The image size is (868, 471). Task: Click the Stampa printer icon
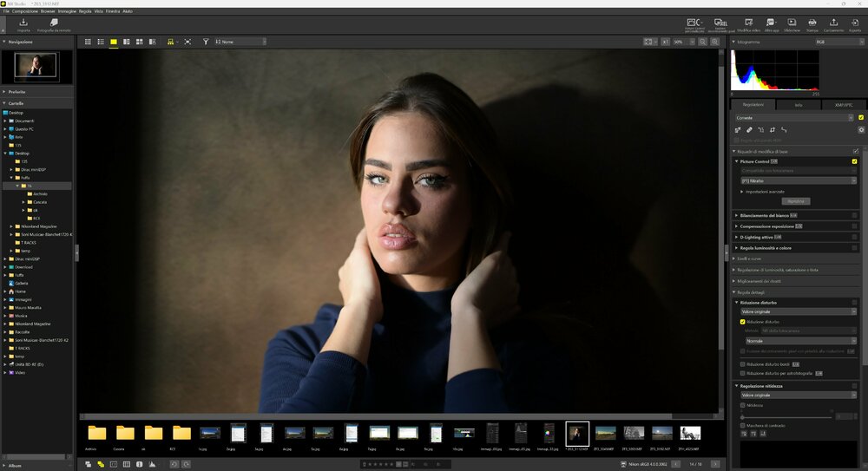click(x=812, y=23)
